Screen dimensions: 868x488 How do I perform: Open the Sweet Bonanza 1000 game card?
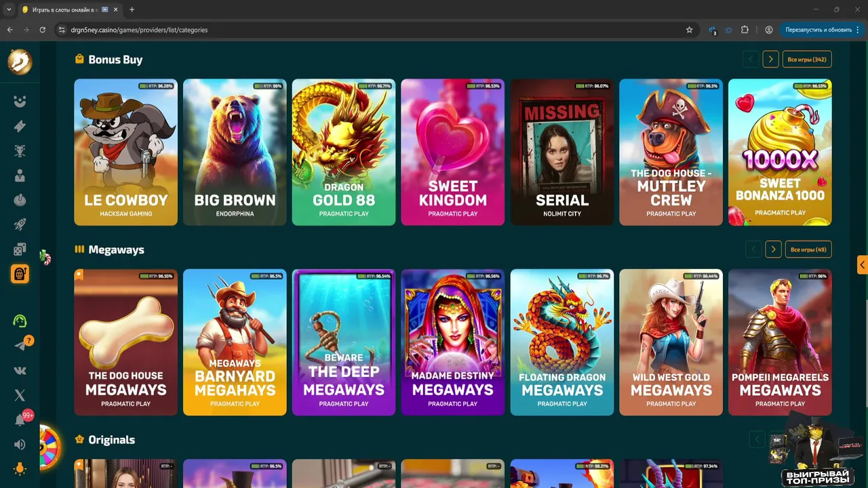pos(780,152)
